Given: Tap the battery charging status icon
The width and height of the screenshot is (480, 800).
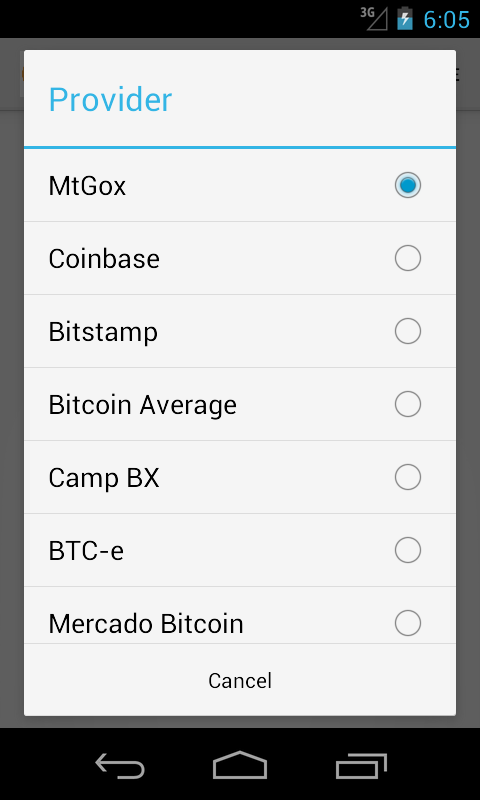Looking at the screenshot, I should 405,18.
